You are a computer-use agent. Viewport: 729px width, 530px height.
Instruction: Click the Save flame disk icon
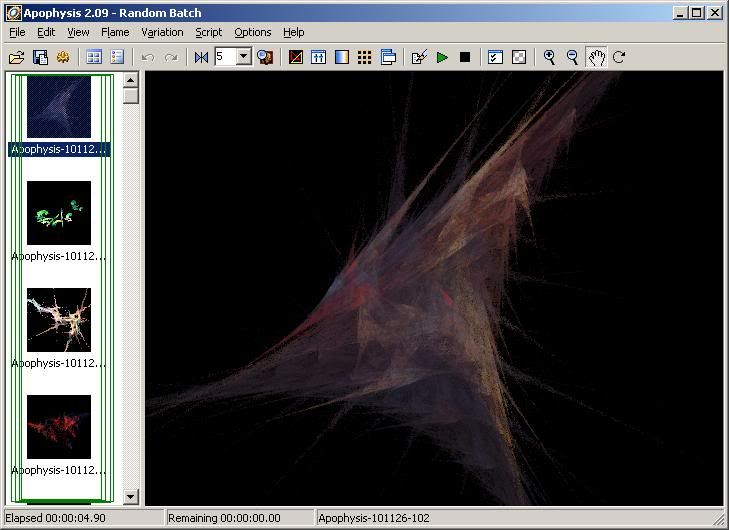[40, 57]
